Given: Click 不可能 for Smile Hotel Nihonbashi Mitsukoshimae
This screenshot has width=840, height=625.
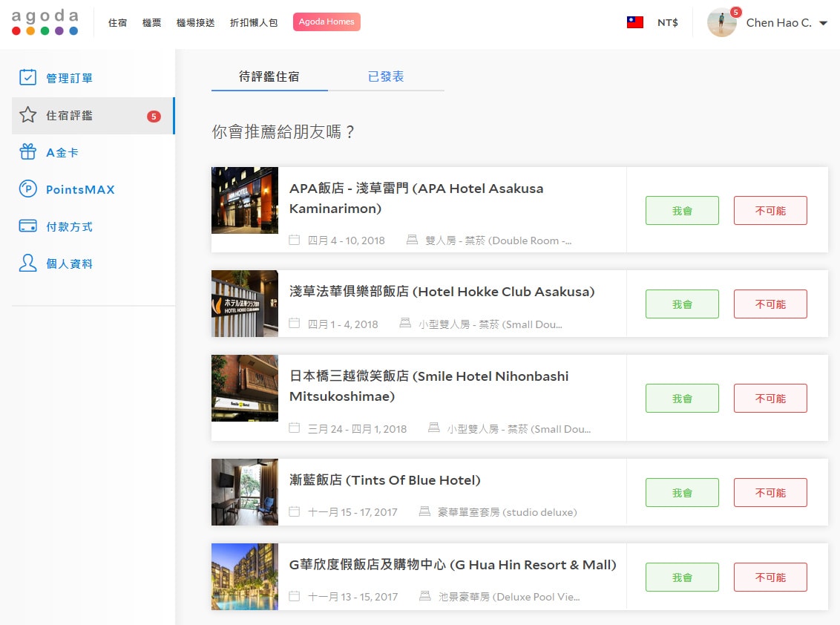Looking at the screenshot, I should click(770, 399).
